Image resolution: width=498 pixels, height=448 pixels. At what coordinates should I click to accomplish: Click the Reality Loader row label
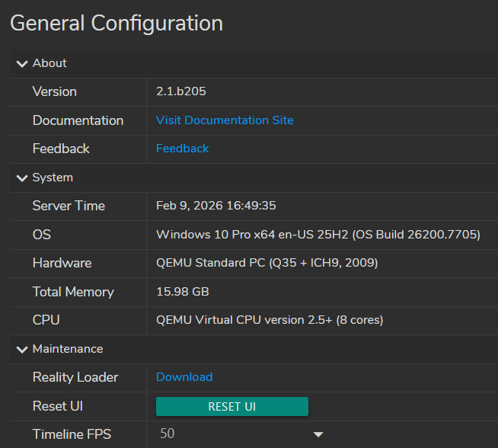pyautogui.click(x=75, y=377)
